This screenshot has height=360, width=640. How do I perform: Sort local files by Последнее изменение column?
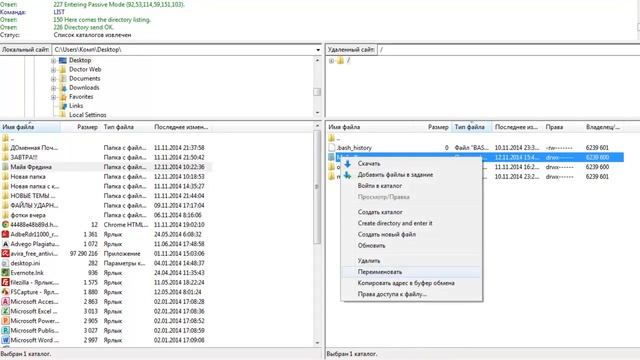pyautogui.click(x=182, y=127)
